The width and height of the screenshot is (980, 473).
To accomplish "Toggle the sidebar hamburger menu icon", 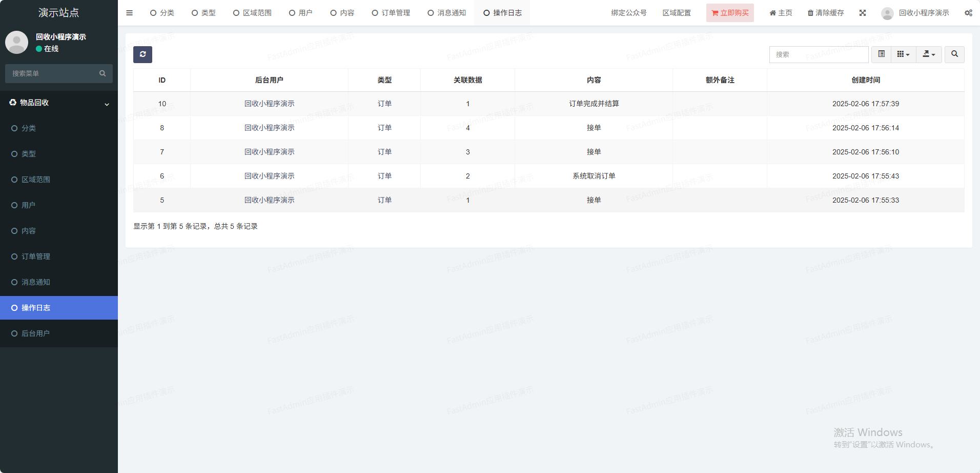I will (129, 13).
